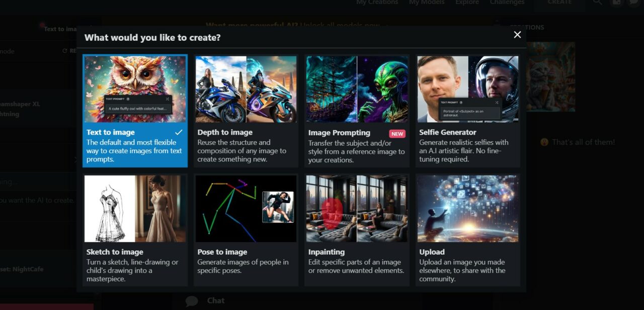The height and width of the screenshot is (310, 644).
Task: Click the CREATE button in header
Action: 559,3
